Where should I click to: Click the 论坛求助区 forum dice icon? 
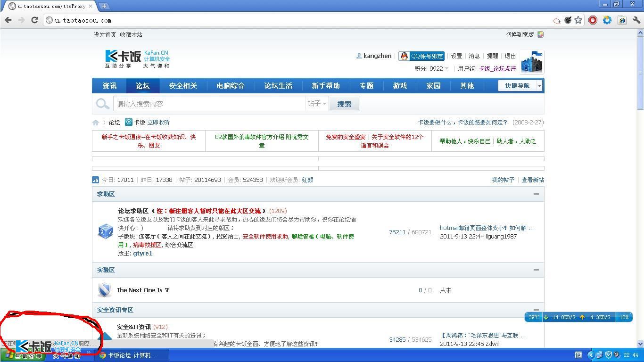105,231
